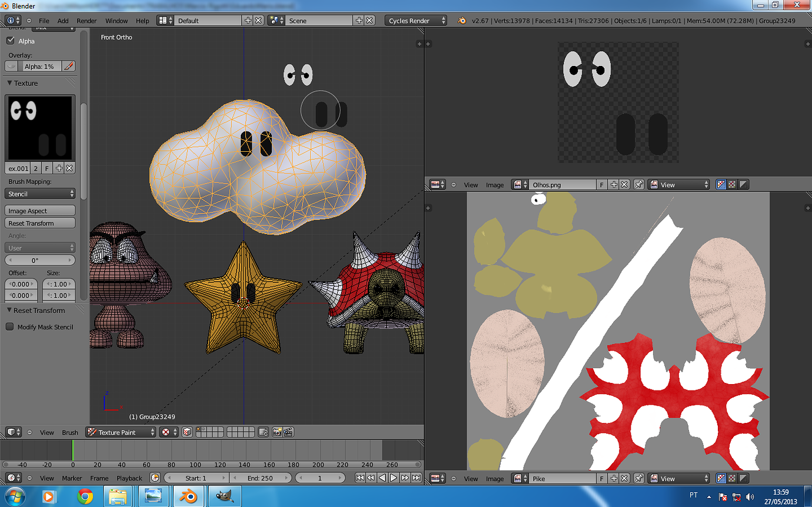Click the eyes texture preview thumbnail
The height and width of the screenshot is (507, 812).
(x=40, y=128)
